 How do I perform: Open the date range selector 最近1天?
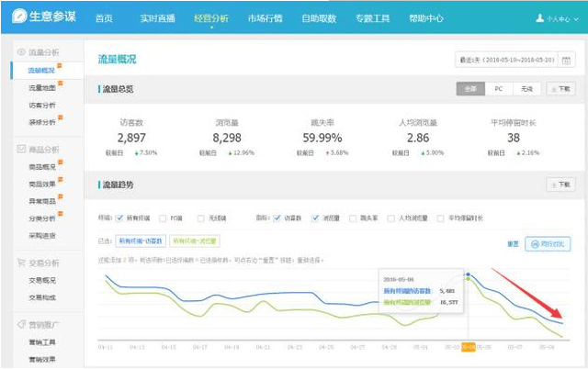(x=506, y=61)
